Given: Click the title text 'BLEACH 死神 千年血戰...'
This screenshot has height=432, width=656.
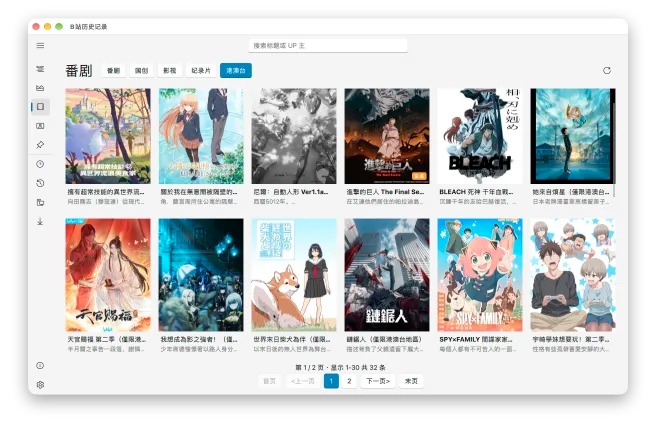Looking at the screenshot, I should (476, 192).
